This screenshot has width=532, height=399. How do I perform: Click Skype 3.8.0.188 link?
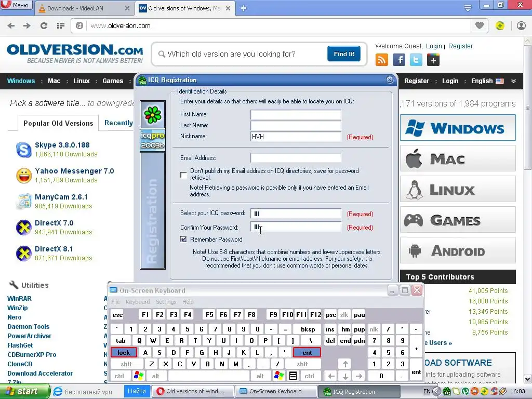(x=62, y=145)
